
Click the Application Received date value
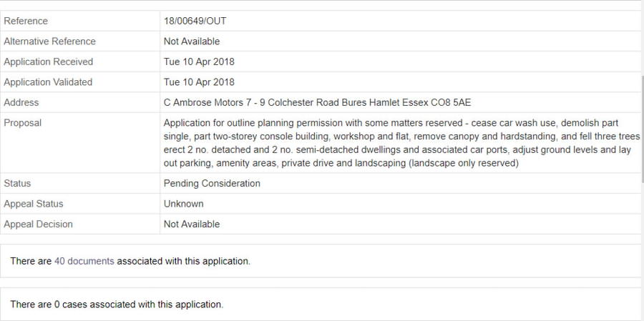point(199,62)
